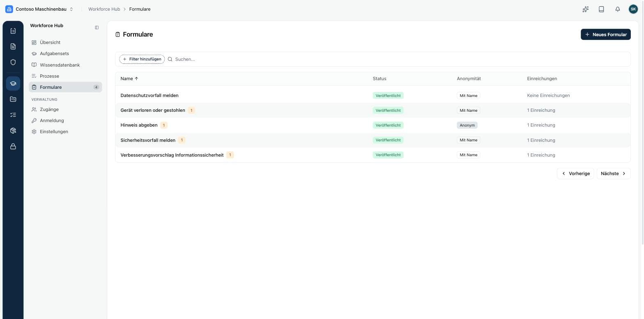This screenshot has width=644, height=319.
Task: Open Zugänge under Verwaltung
Action: click(65, 109)
